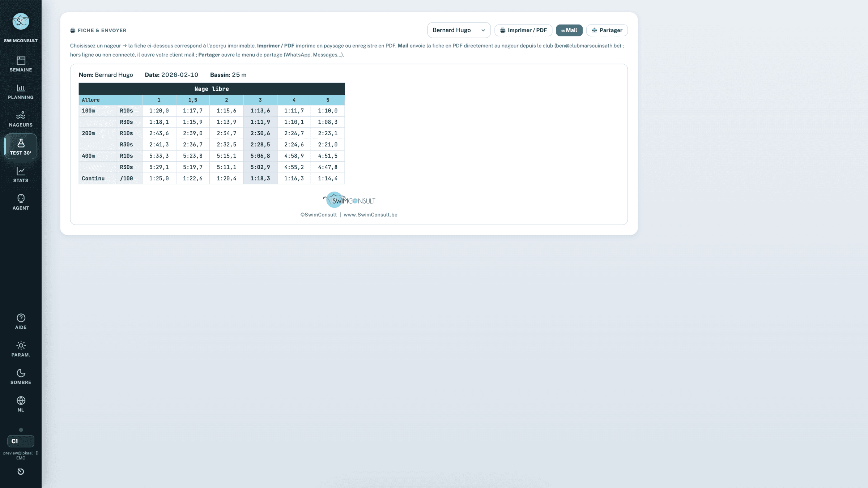Click the cell with time 1:13,6
Image resolution: width=868 pixels, height=488 pixels.
tap(260, 111)
